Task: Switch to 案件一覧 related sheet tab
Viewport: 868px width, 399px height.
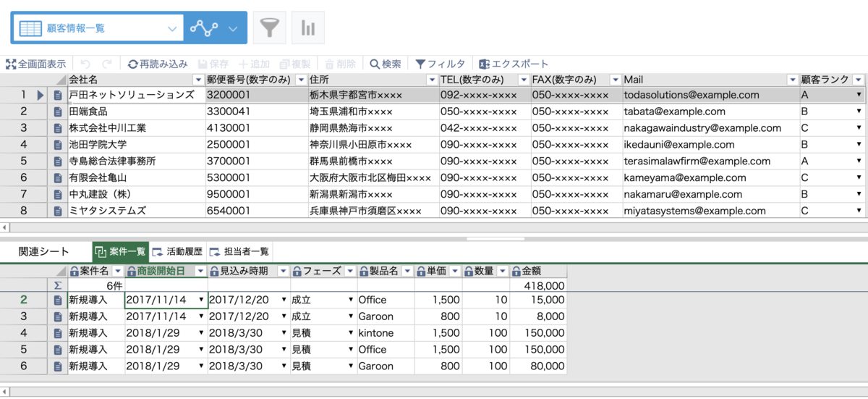Action: [x=120, y=252]
